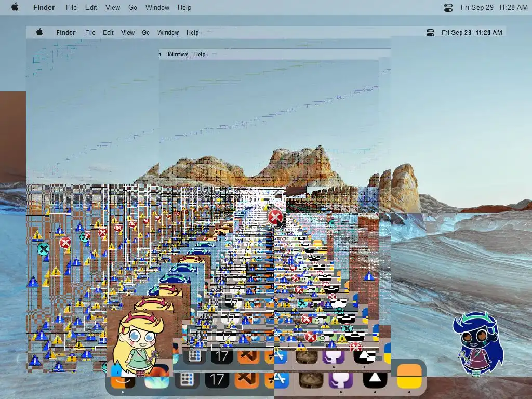This screenshot has width=532, height=399.
Task: Open the Apple menu in the top menu bar
Action: pos(15,7)
